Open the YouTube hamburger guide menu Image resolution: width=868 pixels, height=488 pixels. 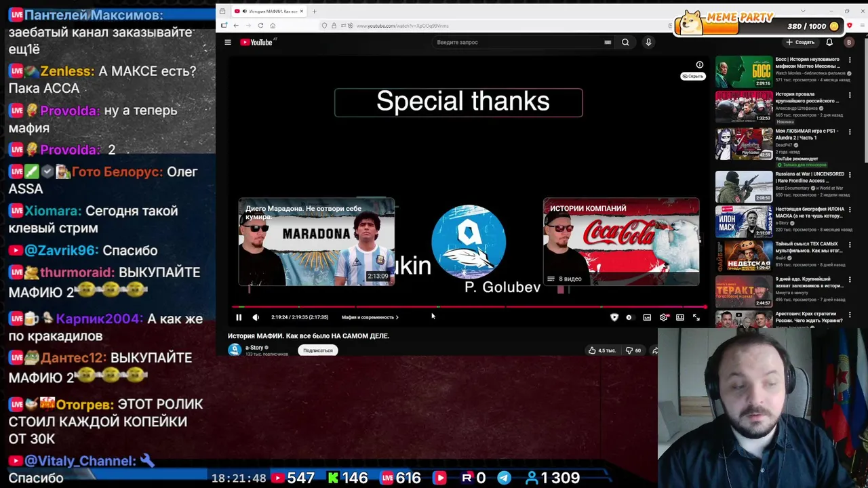[x=228, y=42]
